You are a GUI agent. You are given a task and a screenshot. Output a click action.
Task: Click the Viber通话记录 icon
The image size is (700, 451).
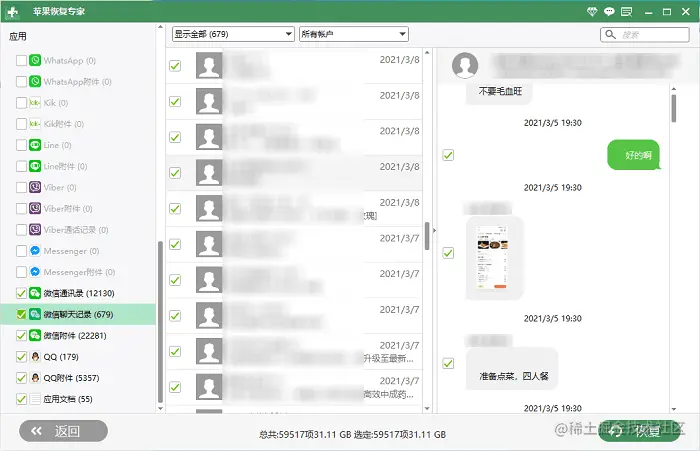[x=35, y=230]
